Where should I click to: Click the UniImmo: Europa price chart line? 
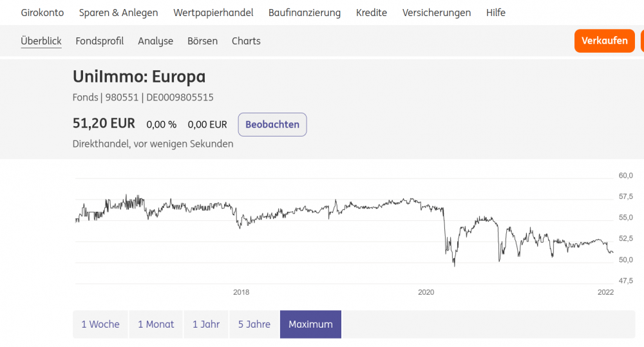coord(361,207)
